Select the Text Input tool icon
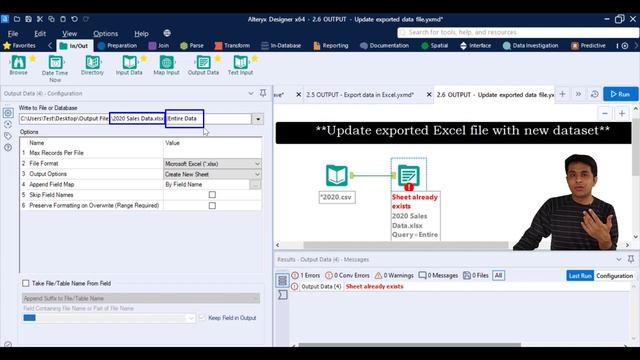Image resolution: width=640 pixels, height=360 pixels. 240,62
